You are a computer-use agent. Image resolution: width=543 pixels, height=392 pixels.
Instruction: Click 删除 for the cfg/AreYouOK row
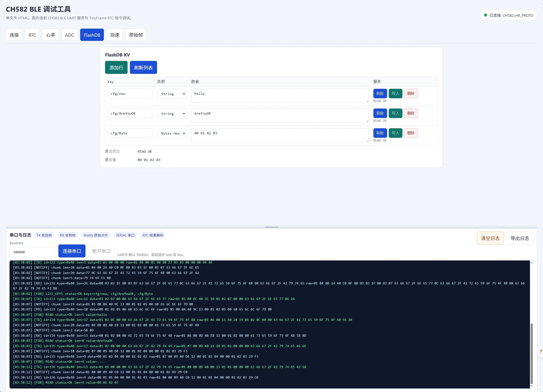click(411, 113)
